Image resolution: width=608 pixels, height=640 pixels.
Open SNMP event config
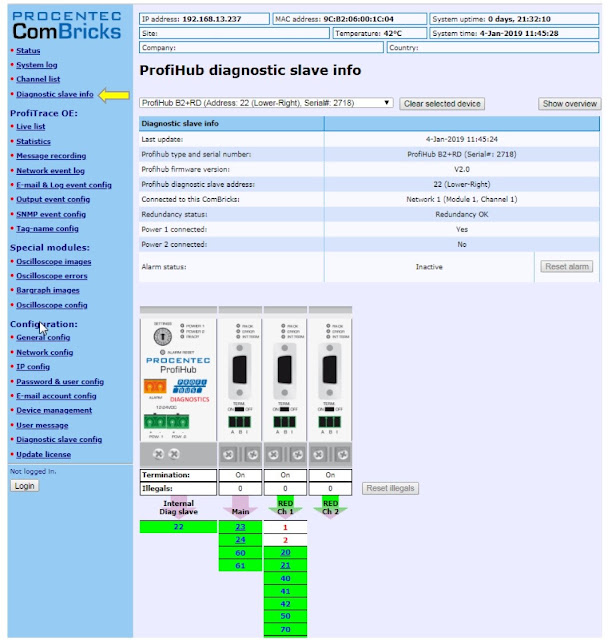coord(51,214)
